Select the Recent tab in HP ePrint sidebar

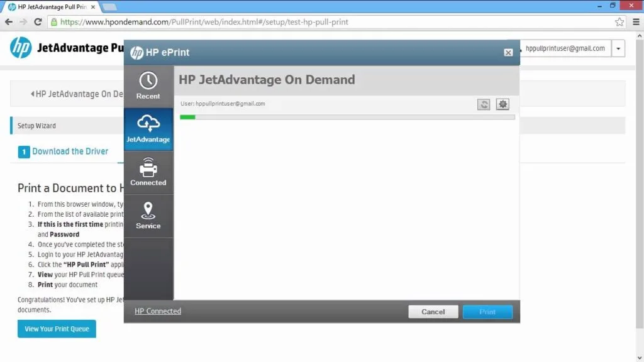(x=148, y=86)
